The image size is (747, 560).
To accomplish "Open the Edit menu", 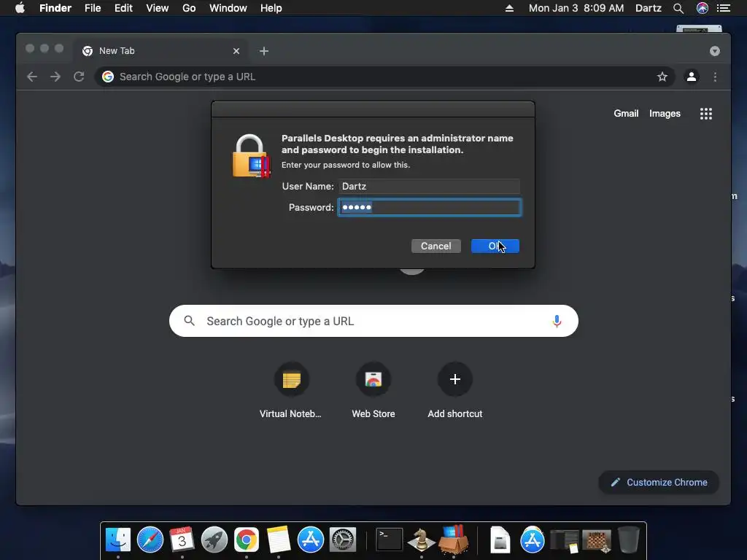I will pos(123,8).
